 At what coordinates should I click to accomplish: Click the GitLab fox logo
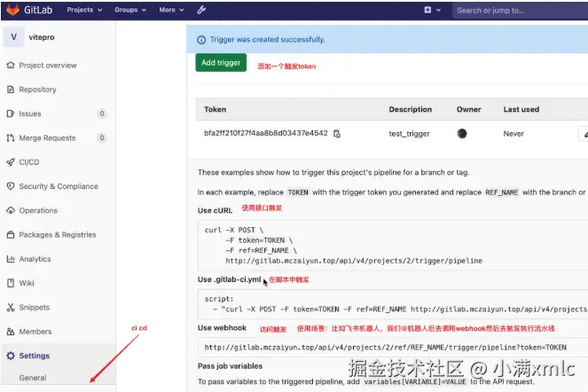click(x=12, y=10)
